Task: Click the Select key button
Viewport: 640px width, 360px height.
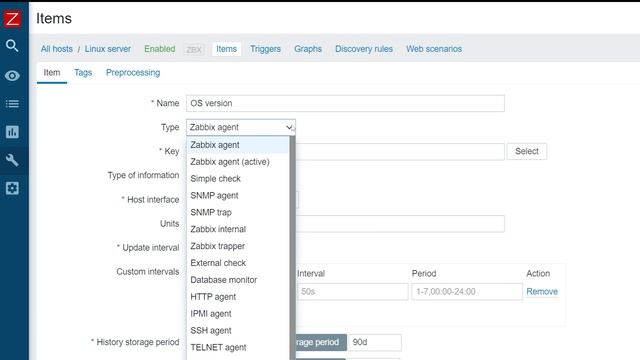Action: click(527, 151)
